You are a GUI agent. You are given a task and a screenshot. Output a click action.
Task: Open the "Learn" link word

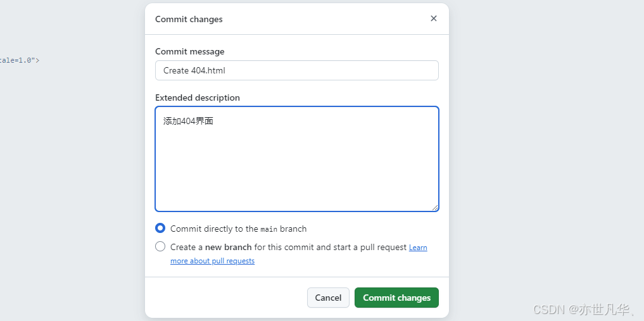coord(418,248)
